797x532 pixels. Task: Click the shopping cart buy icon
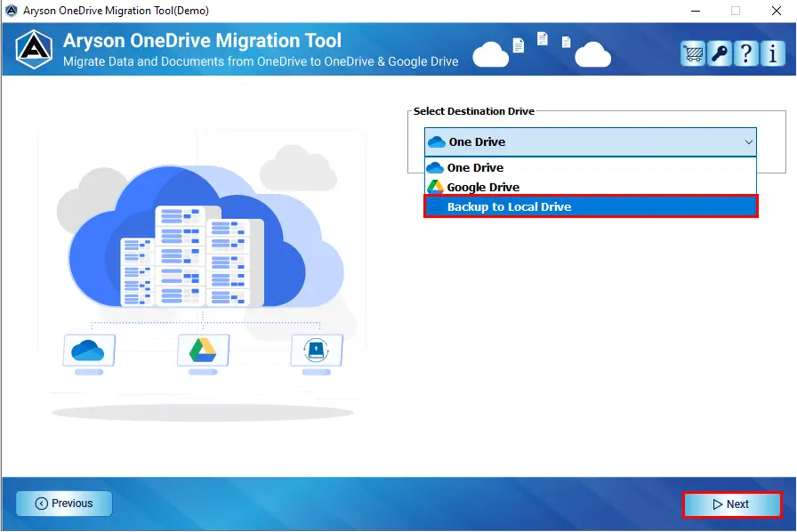click(693, 52)
